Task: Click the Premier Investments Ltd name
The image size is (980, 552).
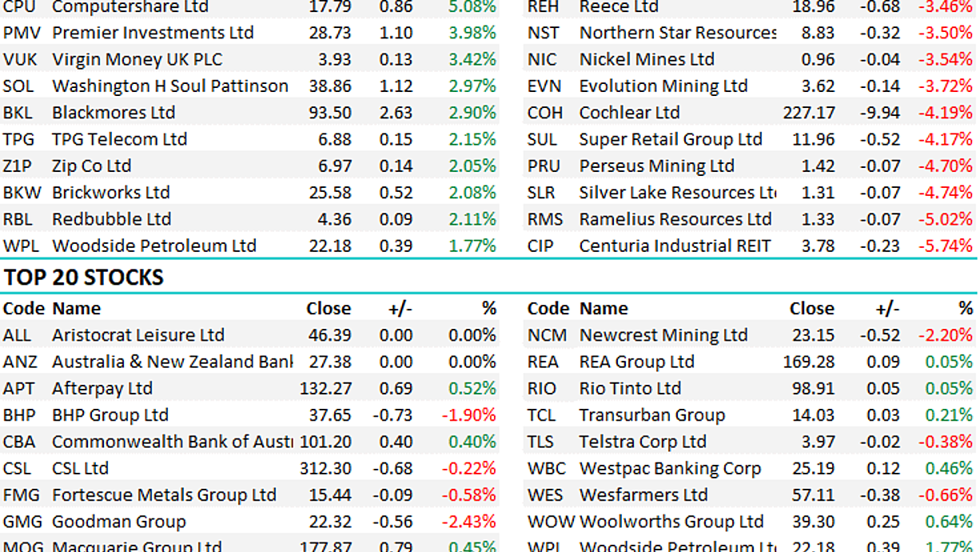Action: point(153,33)
